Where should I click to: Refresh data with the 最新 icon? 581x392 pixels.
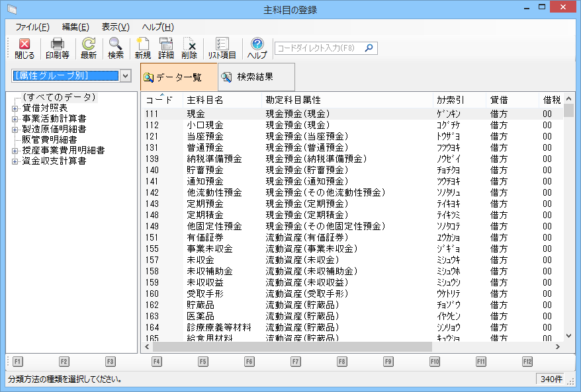pos(89,45)
